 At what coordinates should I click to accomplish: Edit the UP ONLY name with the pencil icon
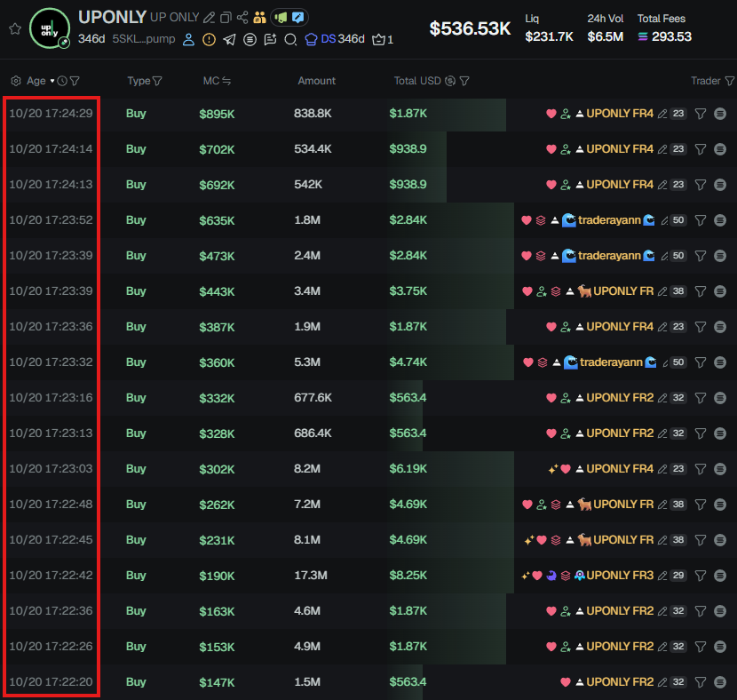tap(209, 18)
